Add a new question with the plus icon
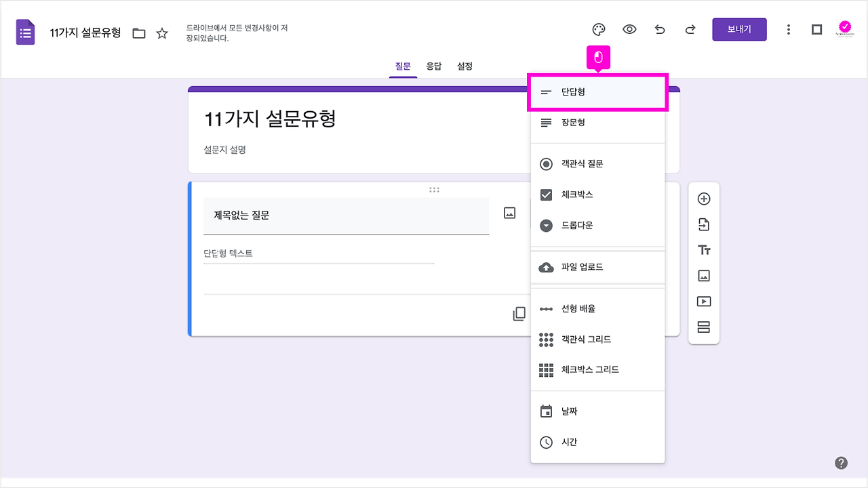Viewport: 868px width, 488px height. coord(704,198)
